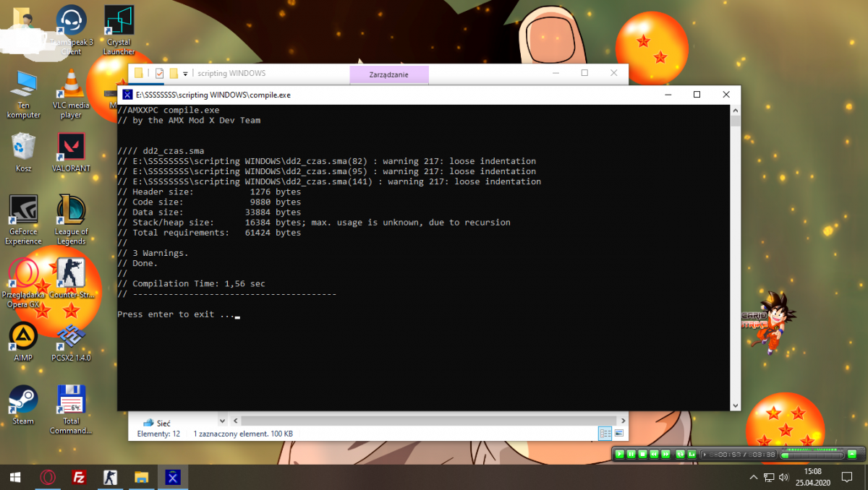Skip to previous track in AIMP mini player
The image size is (868, 490).
pos(654,454)
